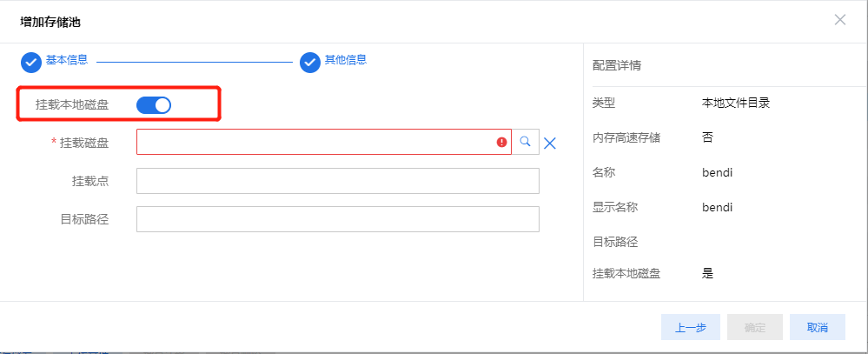The height and width of the screenshot is (354, 868).
Task: Focus the 目标路径 text field
Action: coord(337,219)
